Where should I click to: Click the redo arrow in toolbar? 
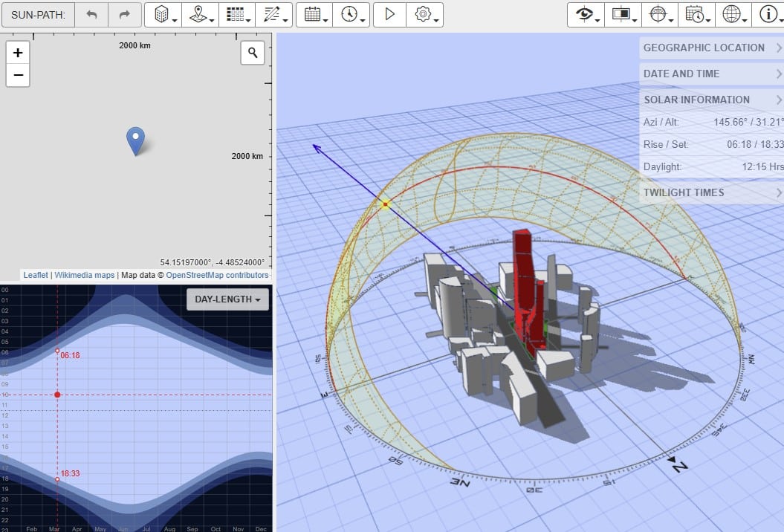124,15
